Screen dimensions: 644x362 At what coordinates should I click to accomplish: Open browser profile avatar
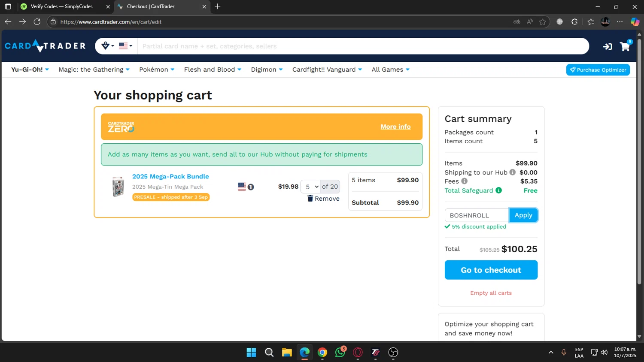[605, 21]
